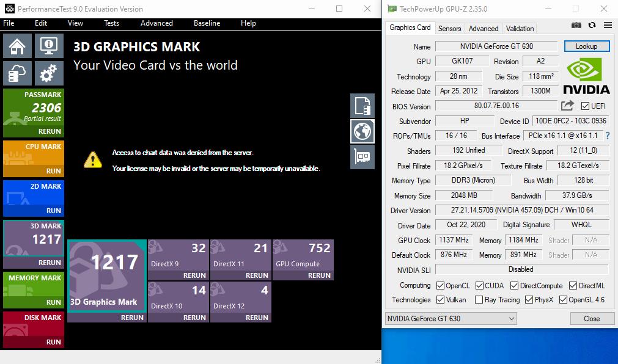The image size is (618, 364).
Task: Click the cloud baseline upload/download icon
Action: pyautogui.click(x=17, y=73)
